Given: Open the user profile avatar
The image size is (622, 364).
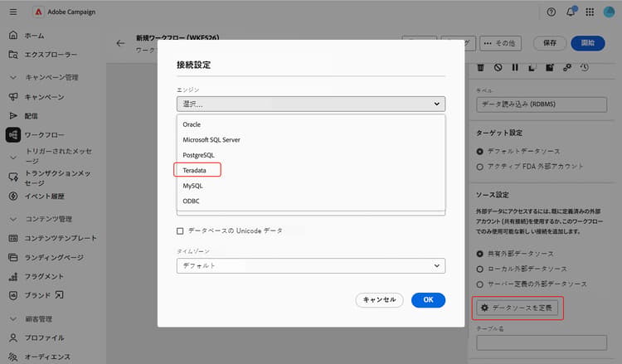Looking at the screenshot, I should 609,12.
